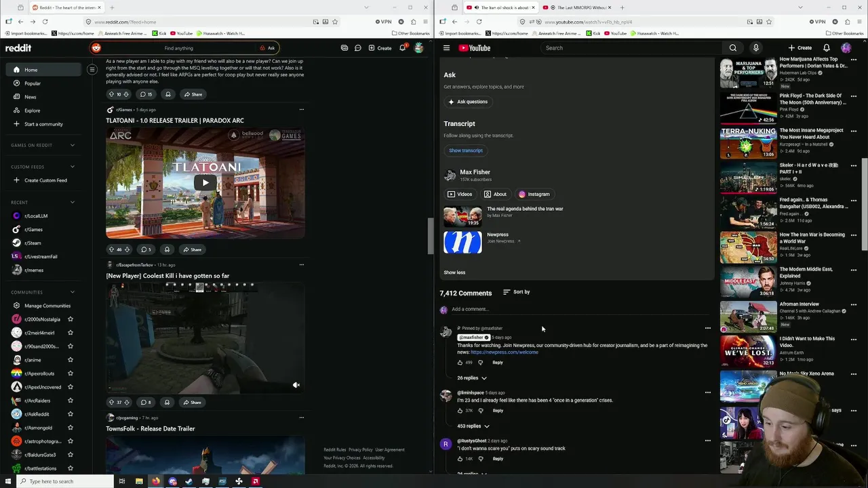The height and width of the screenshot is (488, 868).
Task: Toggle favorite star for r/anime
Action: 71,360
